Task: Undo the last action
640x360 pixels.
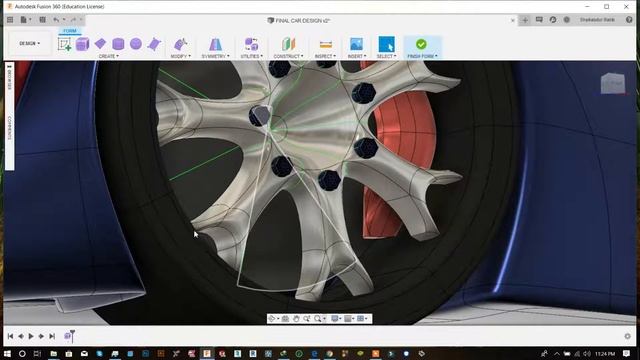Action: click(56, 20)
